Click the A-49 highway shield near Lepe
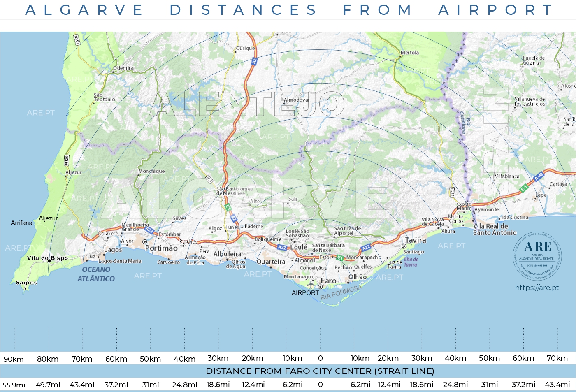Screen dimensions: 576x392 (x=539, y=176)
